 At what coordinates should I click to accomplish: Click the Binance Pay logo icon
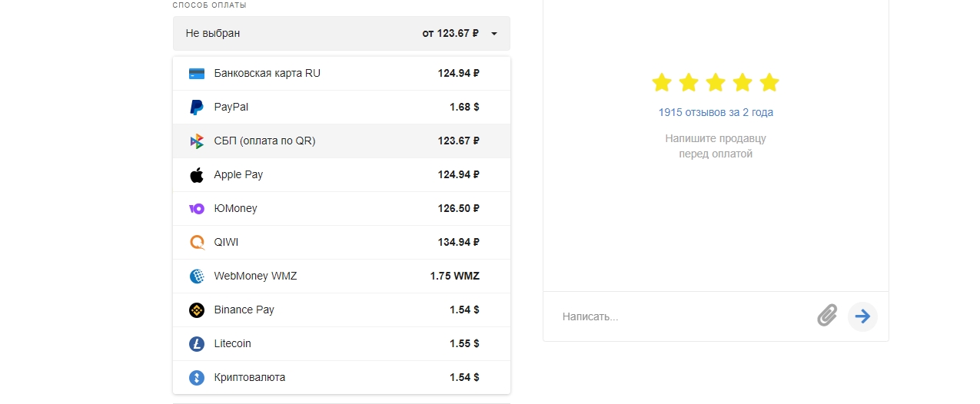click(197, 310)
